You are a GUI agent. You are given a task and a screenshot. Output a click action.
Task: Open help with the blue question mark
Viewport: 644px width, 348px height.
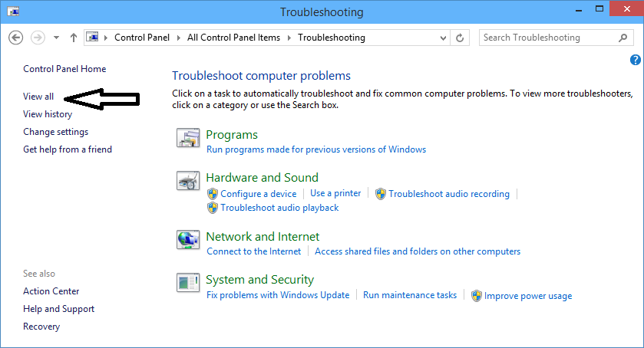(635, 60)
